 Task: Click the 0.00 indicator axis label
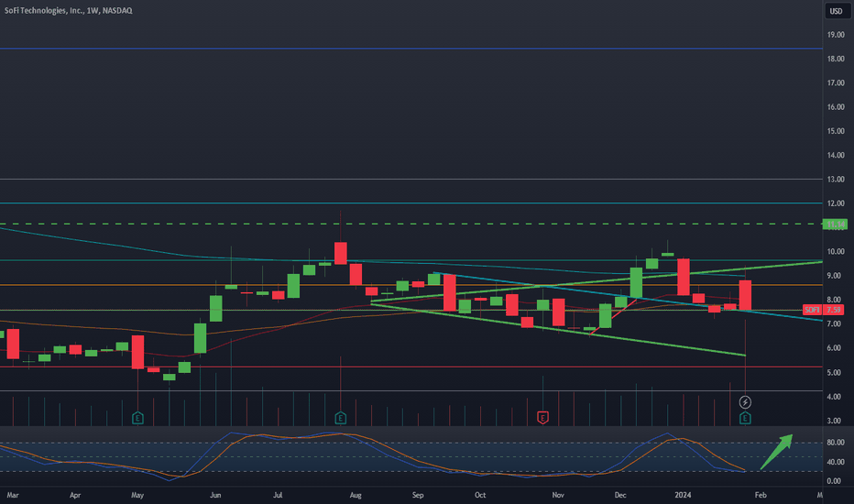click(x=835, y=481)
